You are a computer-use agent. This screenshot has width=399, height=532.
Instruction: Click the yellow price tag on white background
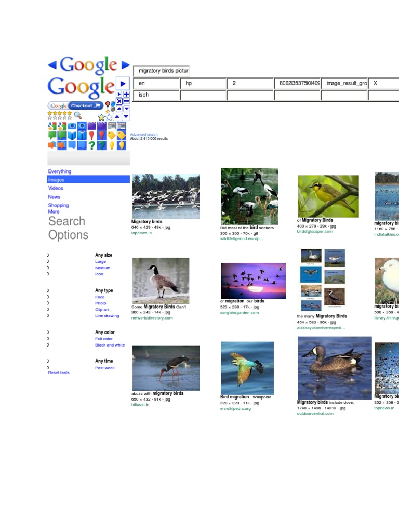click(x=112, y=136)
